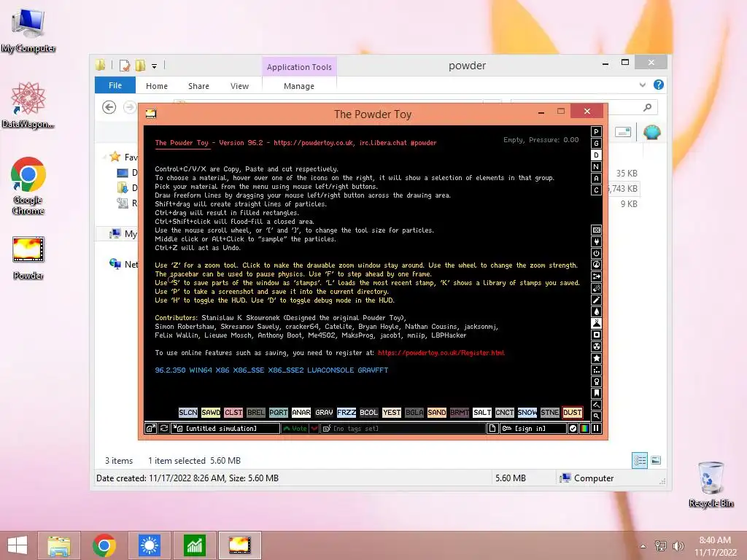Open the online save browser icon
Viewport: 747px width, 560px height.
coord(150,429)
